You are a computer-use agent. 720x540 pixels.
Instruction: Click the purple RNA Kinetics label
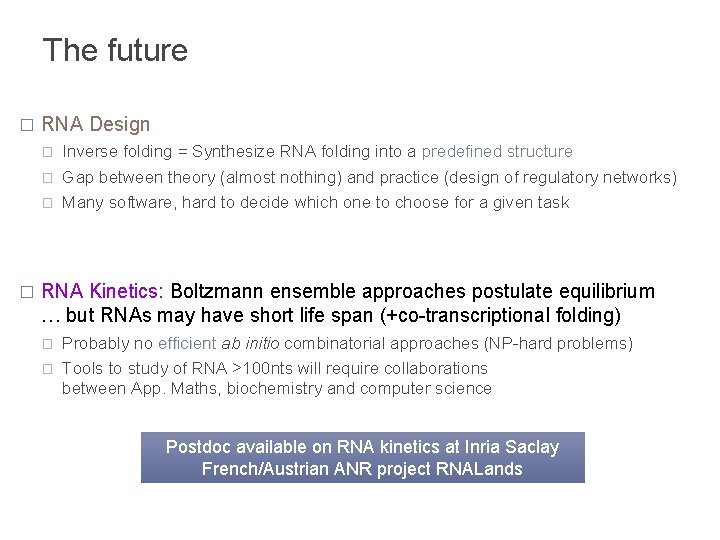(x=103, y=292)
